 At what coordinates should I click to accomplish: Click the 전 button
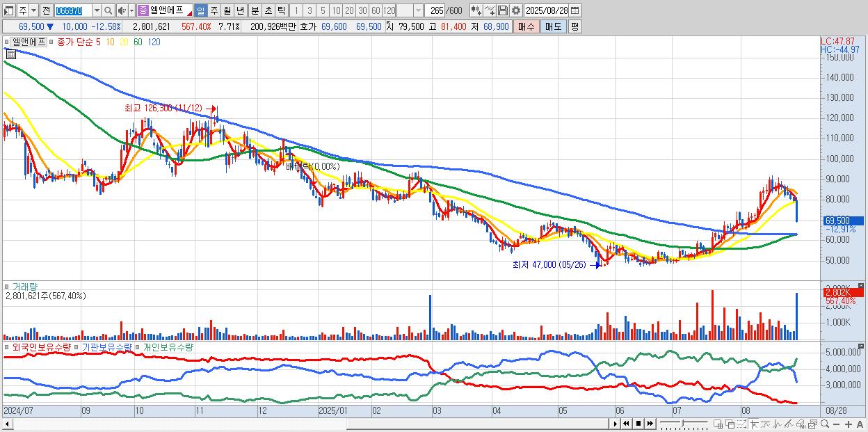click(47, 10)
